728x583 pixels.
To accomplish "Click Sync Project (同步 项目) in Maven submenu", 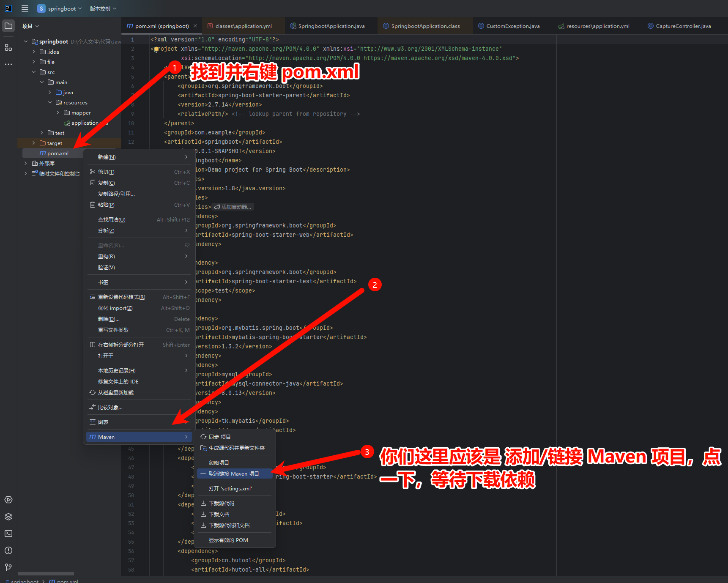I will (235, 437).
